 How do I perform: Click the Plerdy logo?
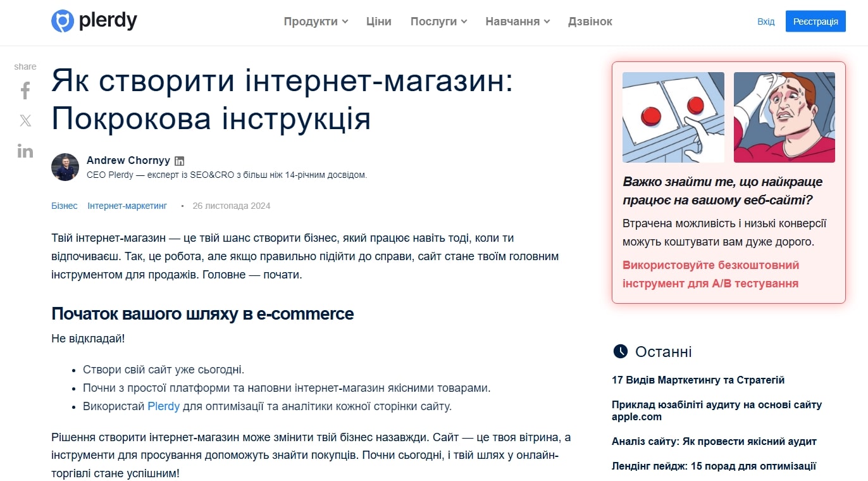pyautogui.click(x=94, y=20)
